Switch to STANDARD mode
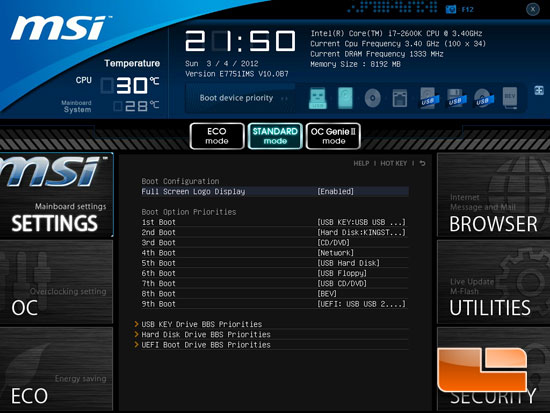Viewport: 550px width, 413px height. point(275,136)
